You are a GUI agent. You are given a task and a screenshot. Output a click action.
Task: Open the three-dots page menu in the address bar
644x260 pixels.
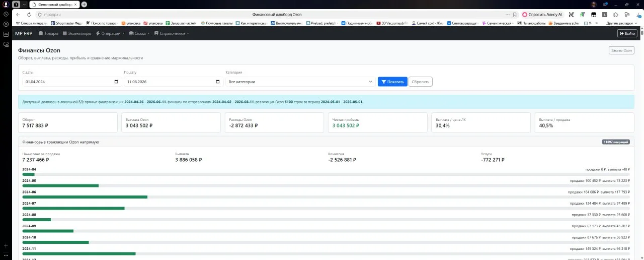tap(507, 15)
